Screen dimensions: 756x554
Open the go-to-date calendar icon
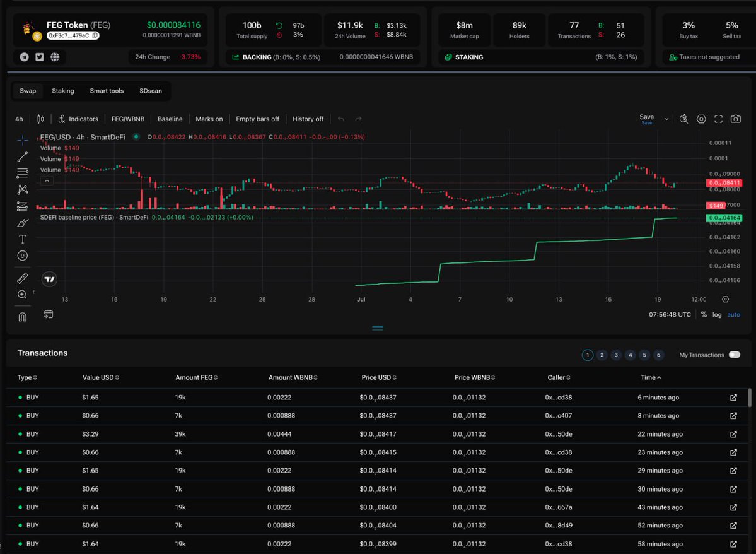coord(48,314)
